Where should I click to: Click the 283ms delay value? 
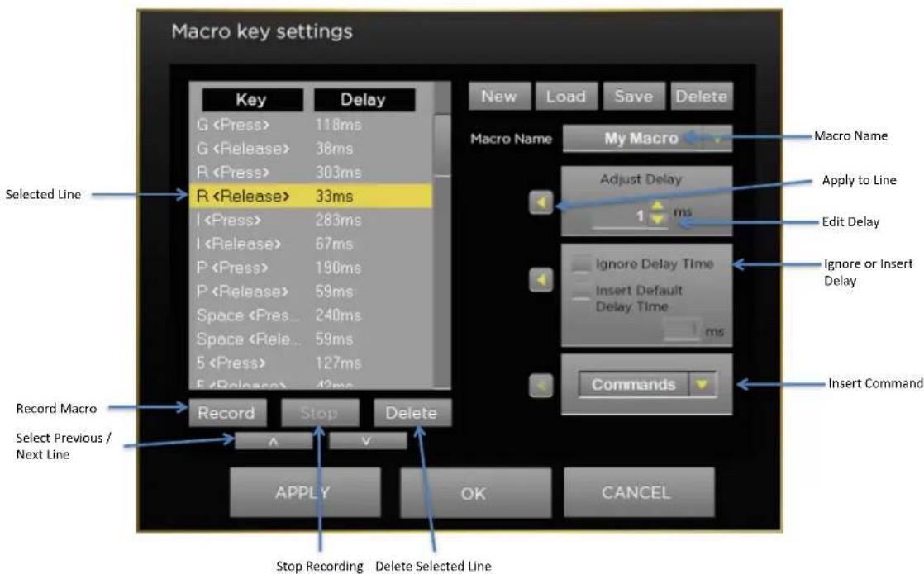[x=338, y=221]
